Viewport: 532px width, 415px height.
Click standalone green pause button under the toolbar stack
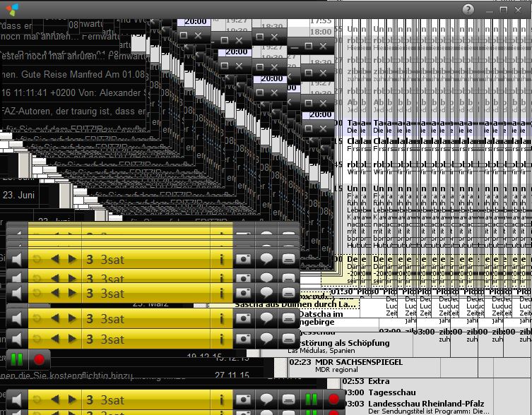(x=17, y=360)
